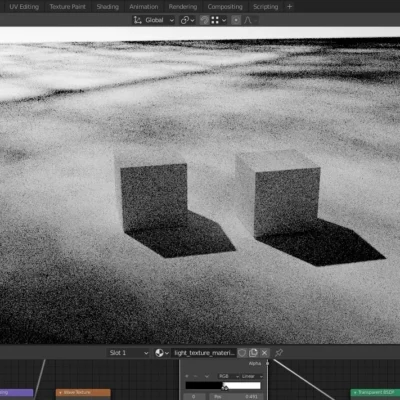Edit the light_texture_material name field

click(x=204, y=353)
